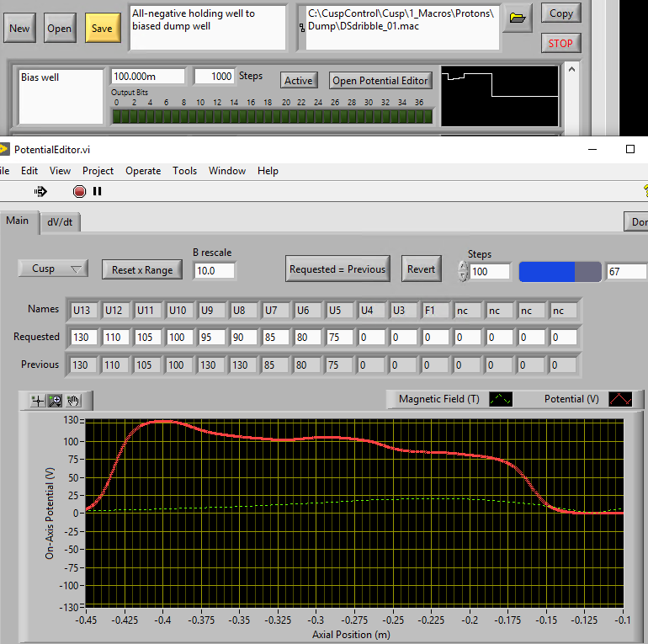Select the crosshair cursor graph tool

[x=37, y=401]
